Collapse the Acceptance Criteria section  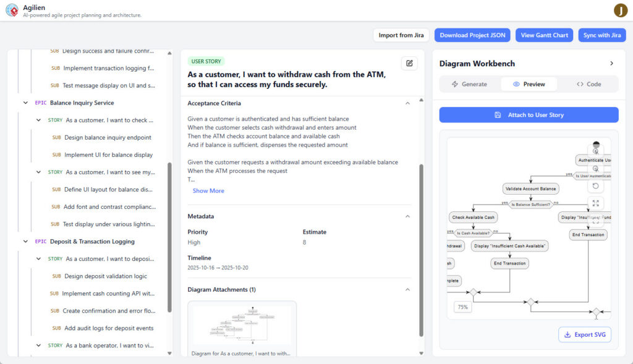click(407, 103)
